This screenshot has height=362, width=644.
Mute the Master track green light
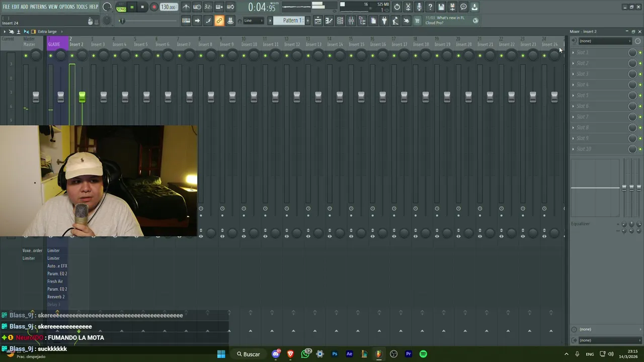pos(26,55)
